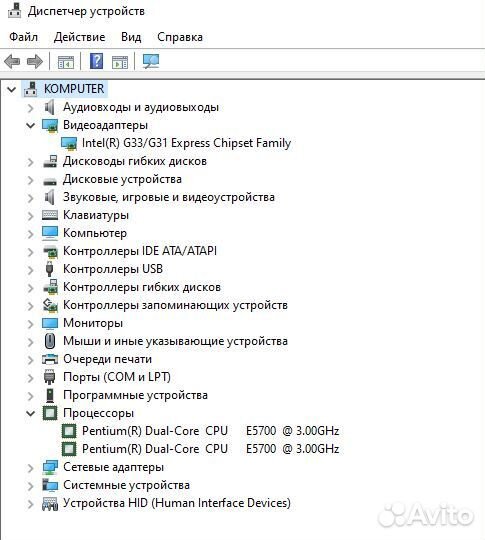Click the KOMPUTER root node icon
Screen dimensions: 485x540
click(x=30, y=89)
